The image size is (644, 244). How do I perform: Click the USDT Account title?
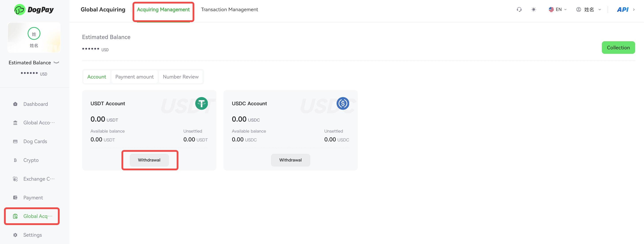(x=108, y=104)
